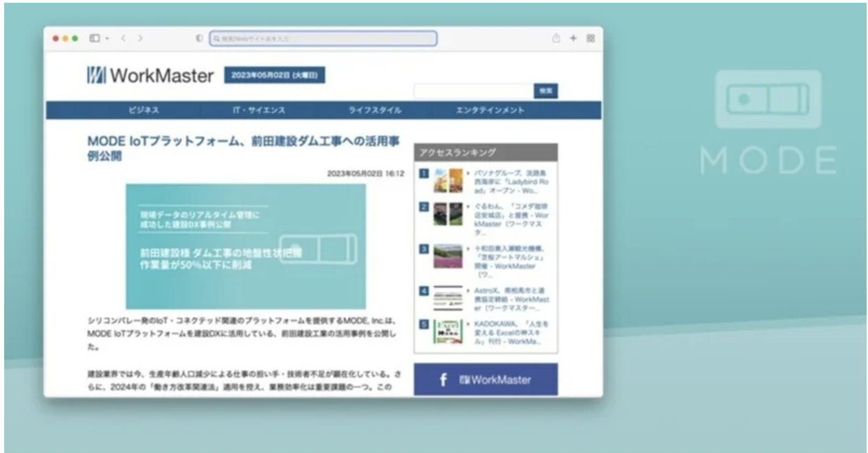Open the IT・サイエンス navigation tab

point(259,110)
